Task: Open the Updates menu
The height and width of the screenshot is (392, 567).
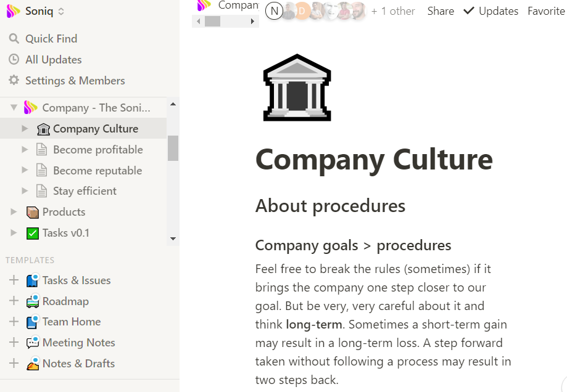Action: tap(491, 11)
